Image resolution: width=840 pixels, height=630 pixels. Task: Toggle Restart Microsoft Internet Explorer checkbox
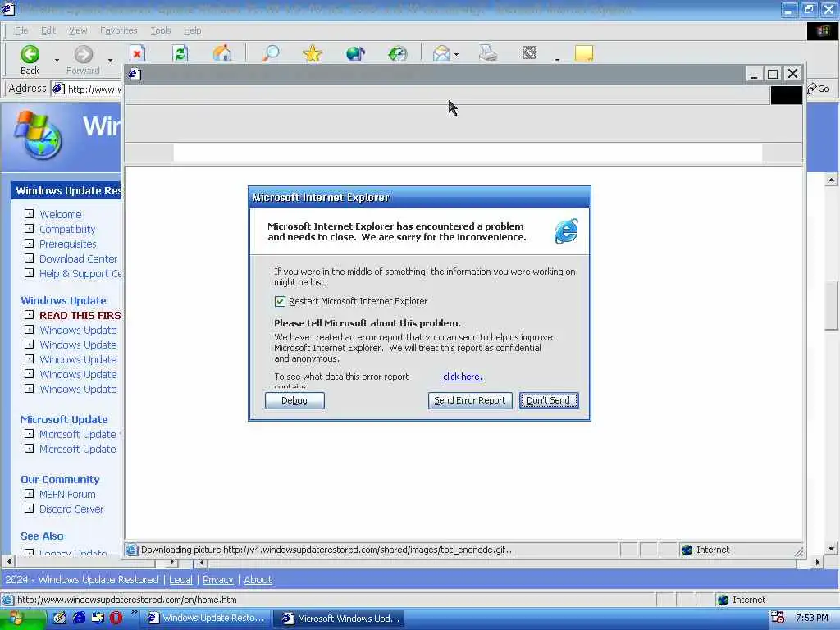[280, 301]
